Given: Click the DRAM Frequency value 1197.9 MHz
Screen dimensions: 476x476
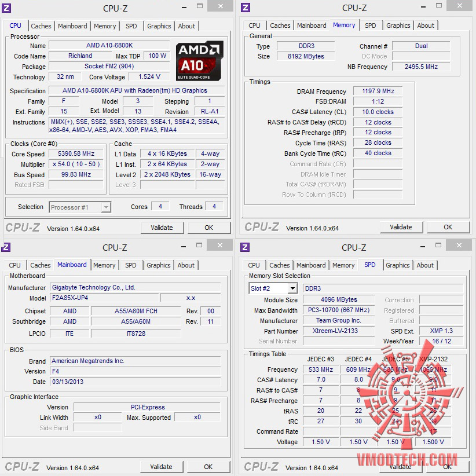Looking at the screenshot, I should coord(378,91).
